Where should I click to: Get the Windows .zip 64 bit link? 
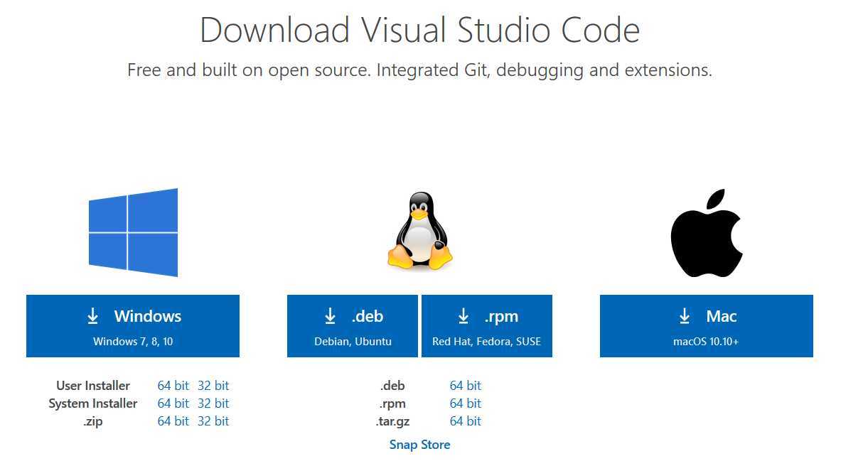point(173,421)
